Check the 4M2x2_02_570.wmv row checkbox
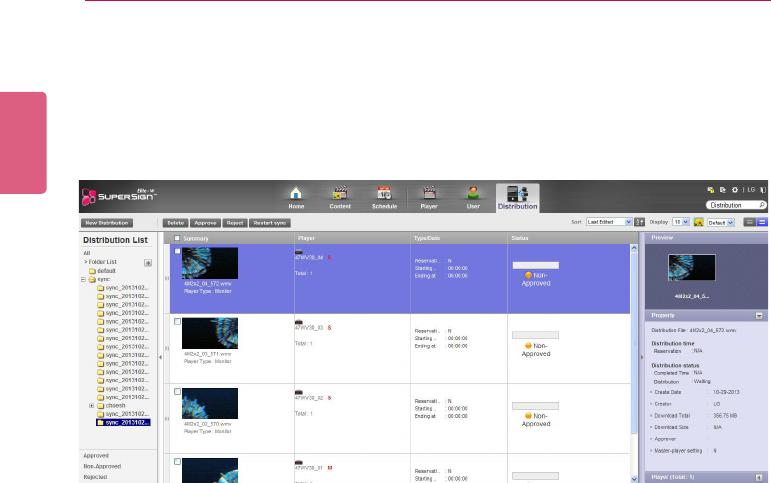 pos(178,392)
